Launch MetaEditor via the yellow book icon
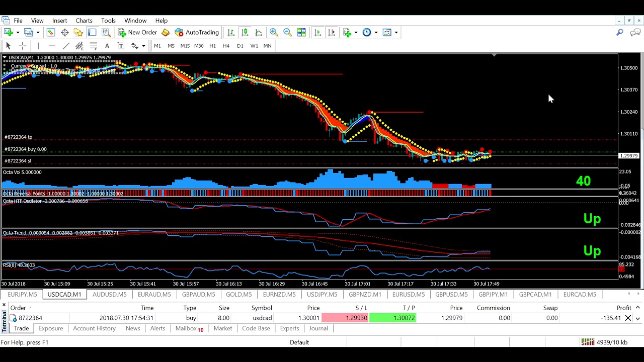The height and width of the screenshot is (362, 644). 166,32
